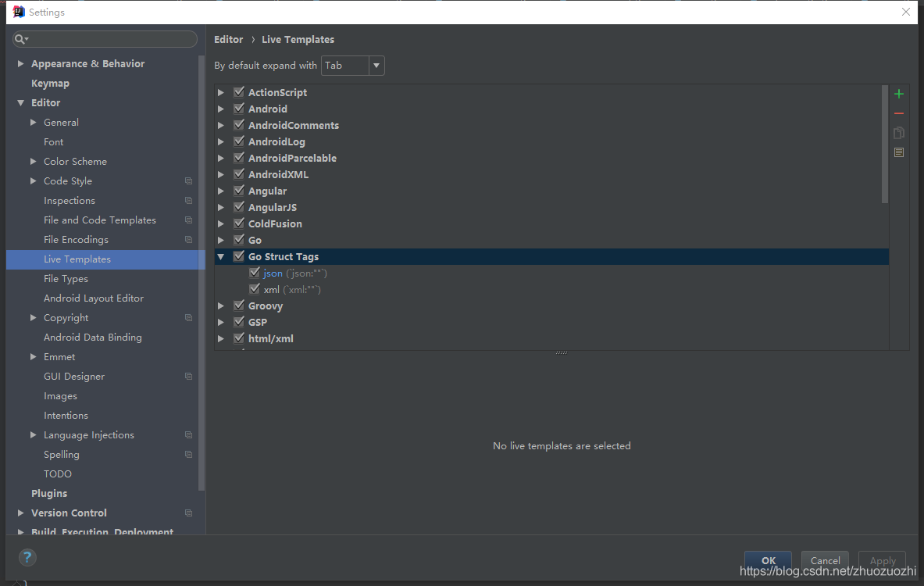Click project-level icon beside Version Control
Image resolution: width=924 pixels, height=586 pixels.
[x=188, y=513]
